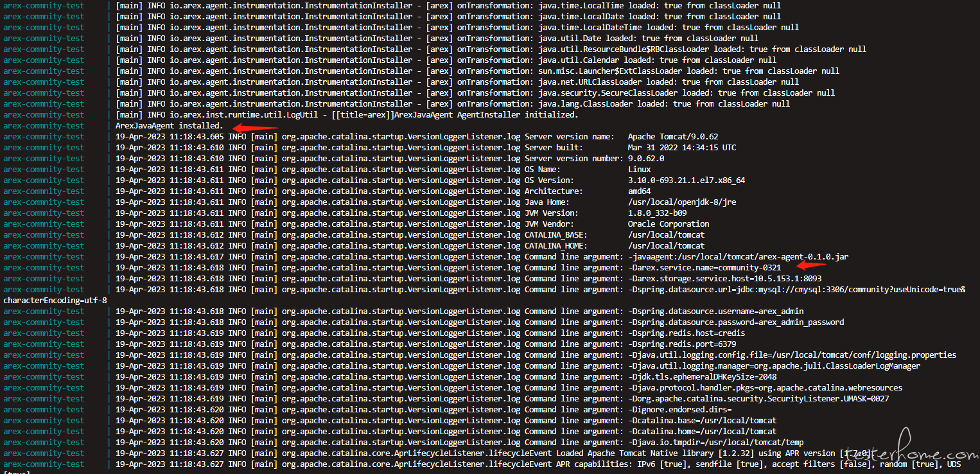The height and width of the screenshot is (474, 980).
Task: Select '-Dspring.redis.port=6379' argument
Action: [682, 344]
